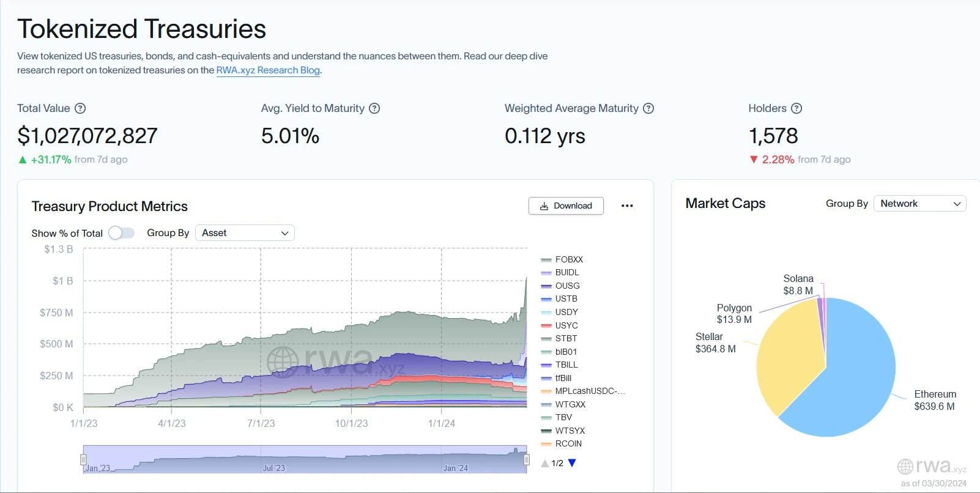
Task: Click the Download button
Action: 566,206
